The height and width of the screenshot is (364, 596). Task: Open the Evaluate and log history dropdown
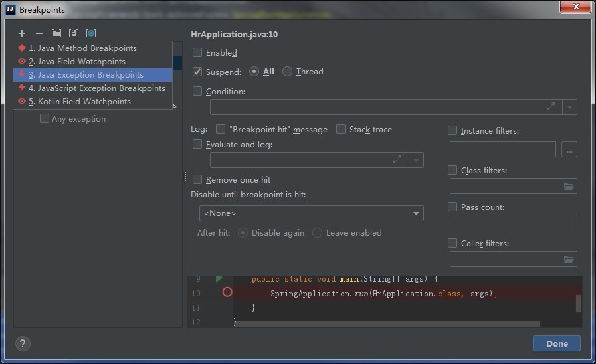(x=416, y=160)
